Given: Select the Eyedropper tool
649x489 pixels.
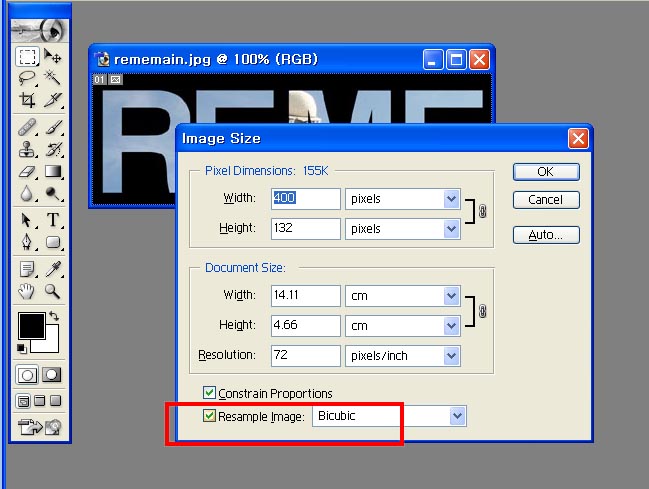Looking at the screenshot, I should click(53, 269).
